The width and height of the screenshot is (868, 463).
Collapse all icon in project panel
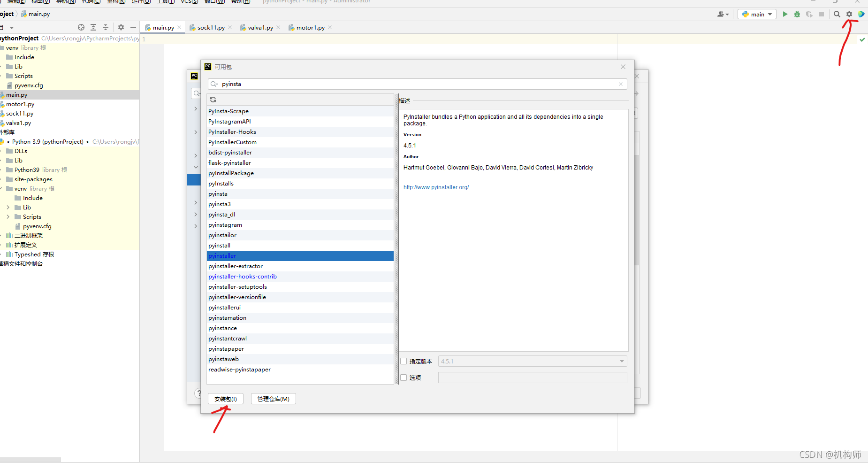[x=106, y=27]
